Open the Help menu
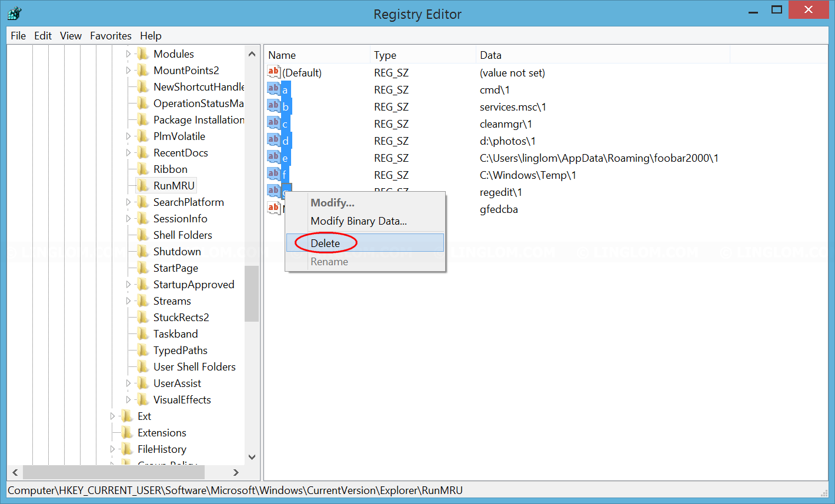Image resolution: width=835 pixels, height=504 pixels. tap(151, 36)
